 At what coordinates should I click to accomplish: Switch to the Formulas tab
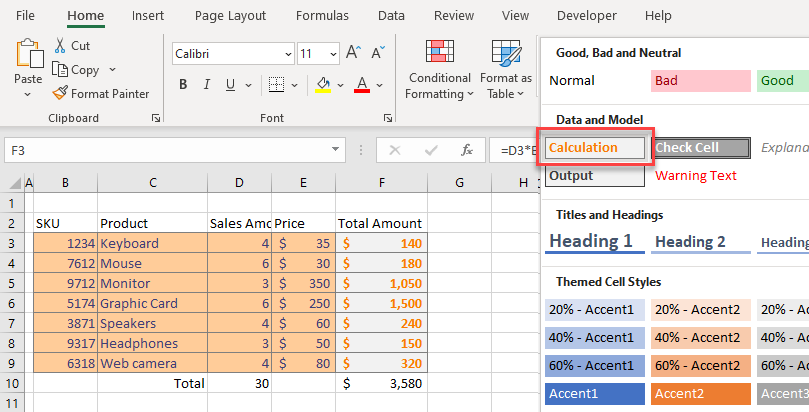pyautogui.click(x=322, y=16)
